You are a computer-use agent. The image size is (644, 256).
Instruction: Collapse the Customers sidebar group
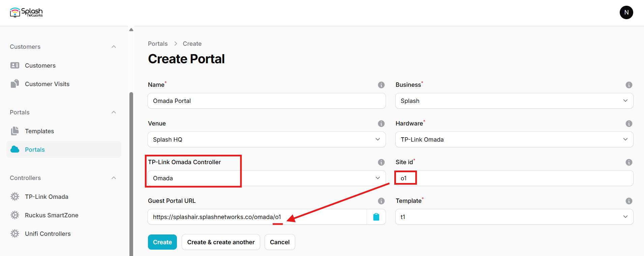(114, 47)
